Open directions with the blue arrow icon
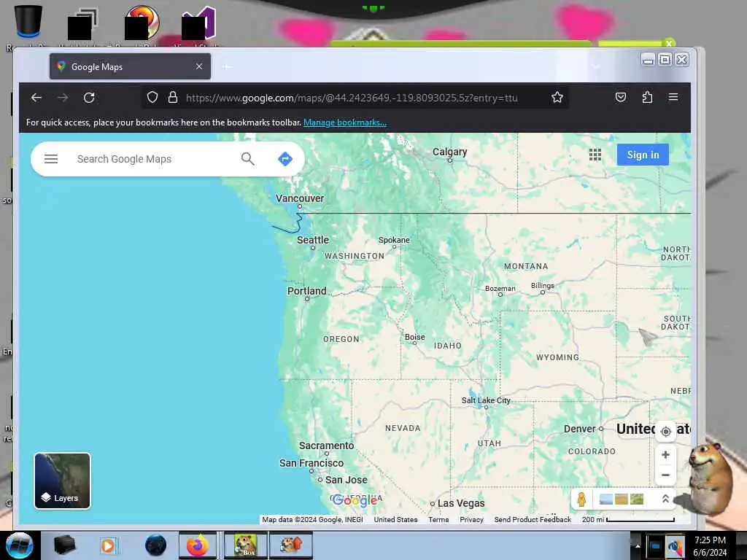The width and height of the screenshot is (747, 560). (x=285, y=159)
